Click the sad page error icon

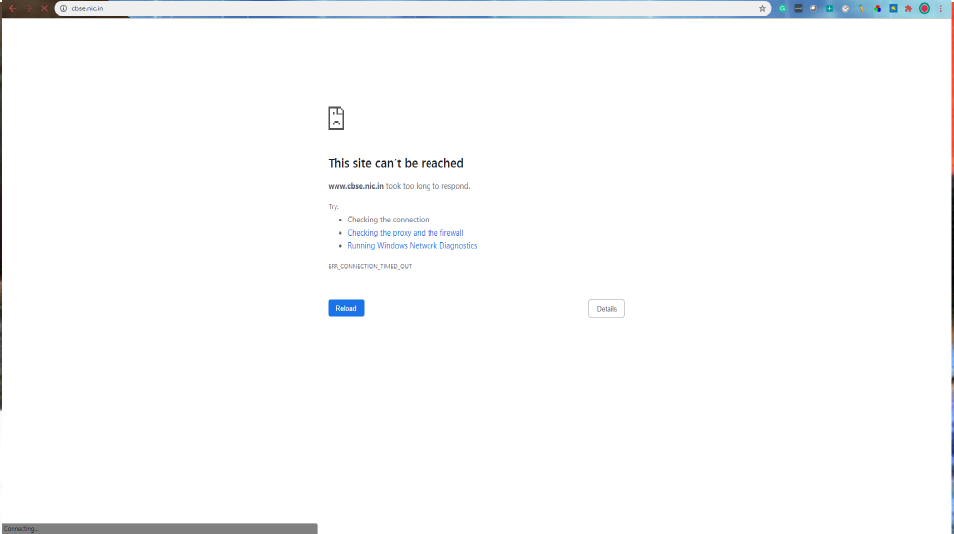click(336, 118)
